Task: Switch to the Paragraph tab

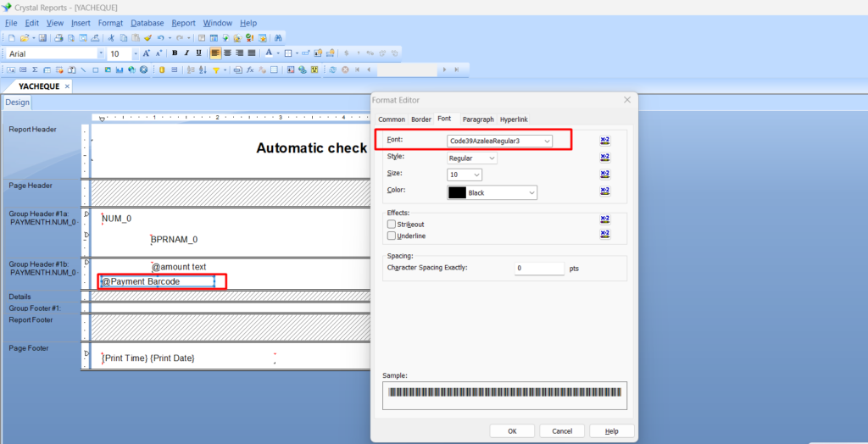Action: click(478, 119)
